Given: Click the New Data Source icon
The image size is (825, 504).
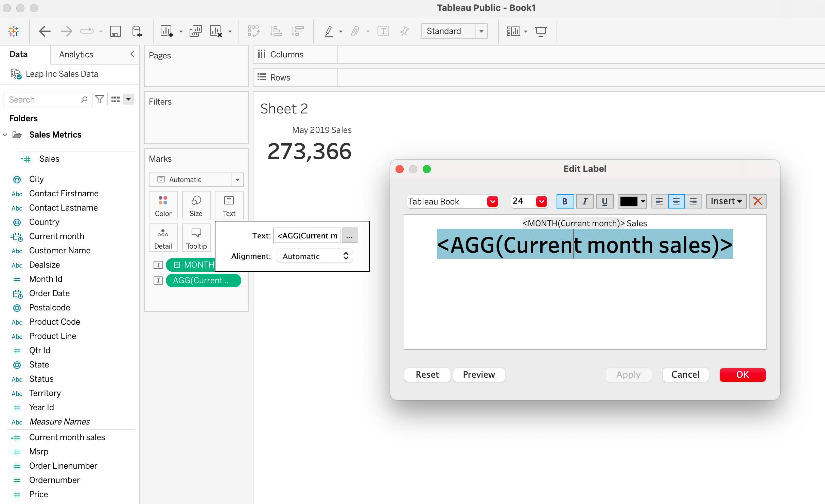Looking at the screenshot, I should (137, 31).
